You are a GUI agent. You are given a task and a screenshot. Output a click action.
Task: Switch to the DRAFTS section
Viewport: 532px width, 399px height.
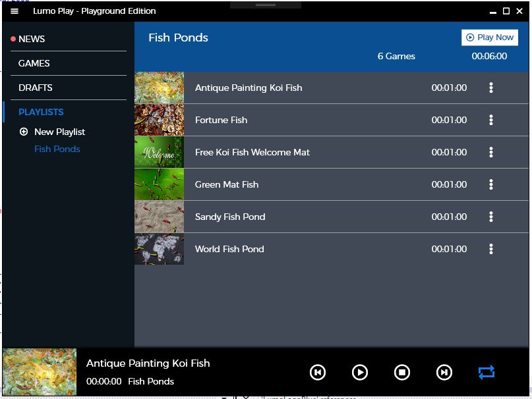point(36,88)
